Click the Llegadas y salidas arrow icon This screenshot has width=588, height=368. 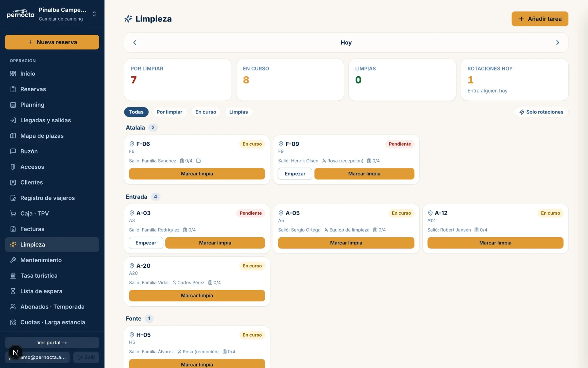pyautogui.click(x=13, y=120)
